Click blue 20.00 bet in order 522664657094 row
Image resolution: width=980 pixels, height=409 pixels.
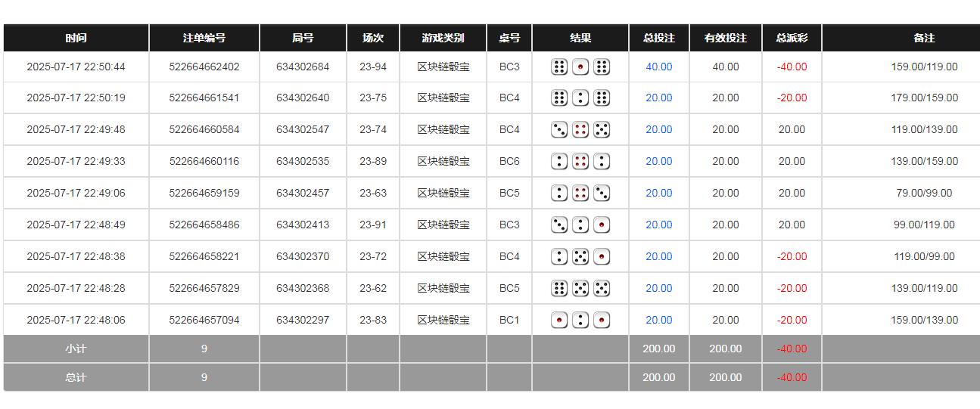point(658,321)
